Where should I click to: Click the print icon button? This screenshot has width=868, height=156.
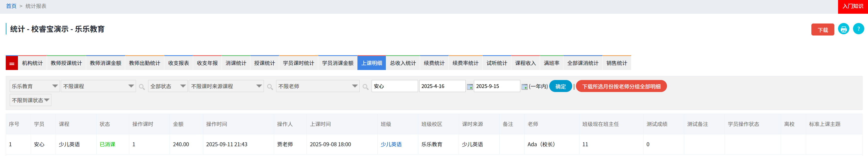point(843,29)
